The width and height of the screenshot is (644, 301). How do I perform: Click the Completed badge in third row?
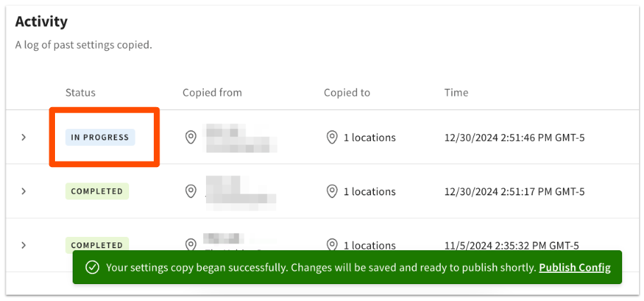(97, 245)
